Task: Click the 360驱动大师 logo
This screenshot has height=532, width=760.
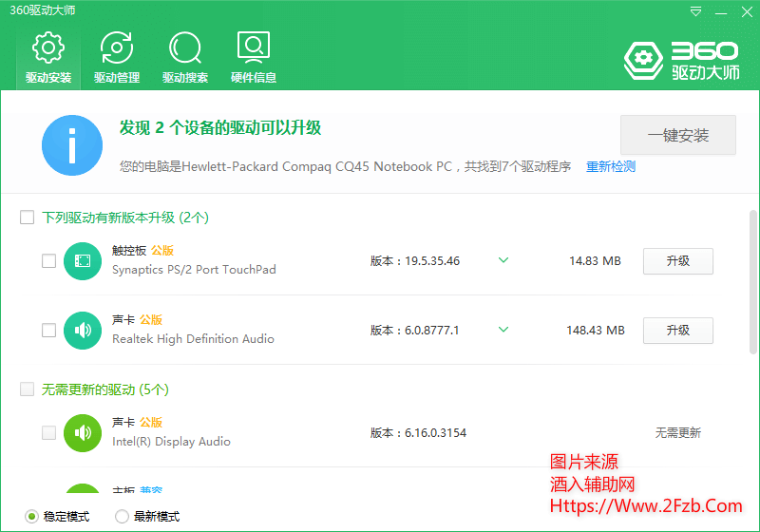Action: click(x=681, y=61)
